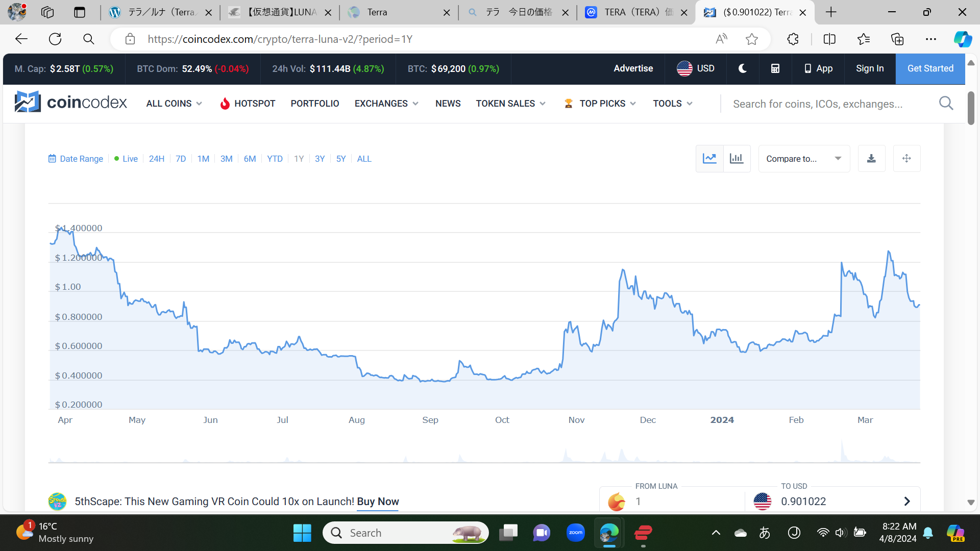Click the Get Started button
This screenshot has height=551, width=980.
coord(930,68)
